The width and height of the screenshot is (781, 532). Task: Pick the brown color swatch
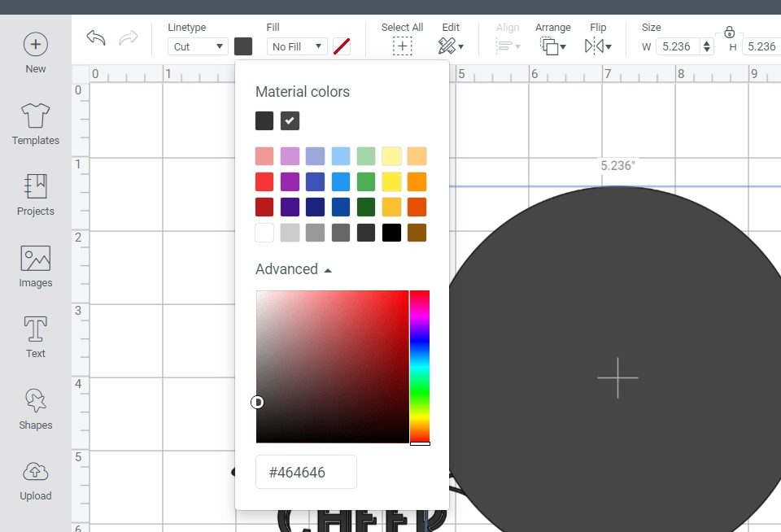coord(417,233)
